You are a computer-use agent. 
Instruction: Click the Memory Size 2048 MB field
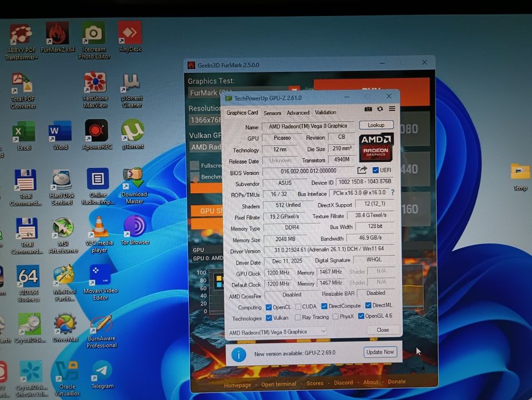pyautogui.click(x=285, y=239)
